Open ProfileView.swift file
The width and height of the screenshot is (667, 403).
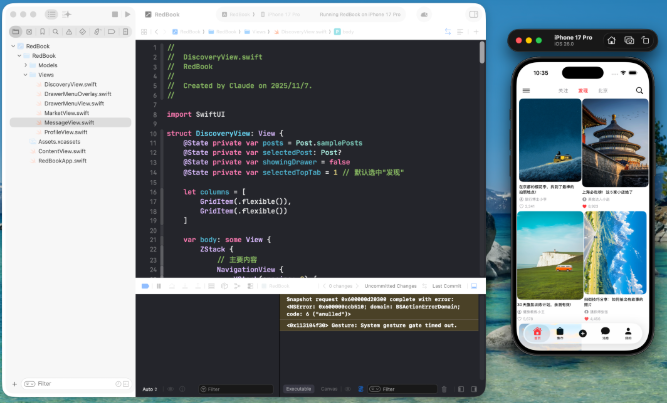coord(66,132)
